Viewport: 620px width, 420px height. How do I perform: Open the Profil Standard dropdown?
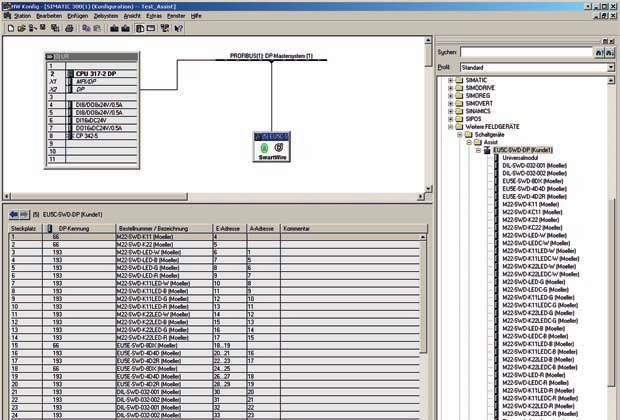tap(611, 68)
